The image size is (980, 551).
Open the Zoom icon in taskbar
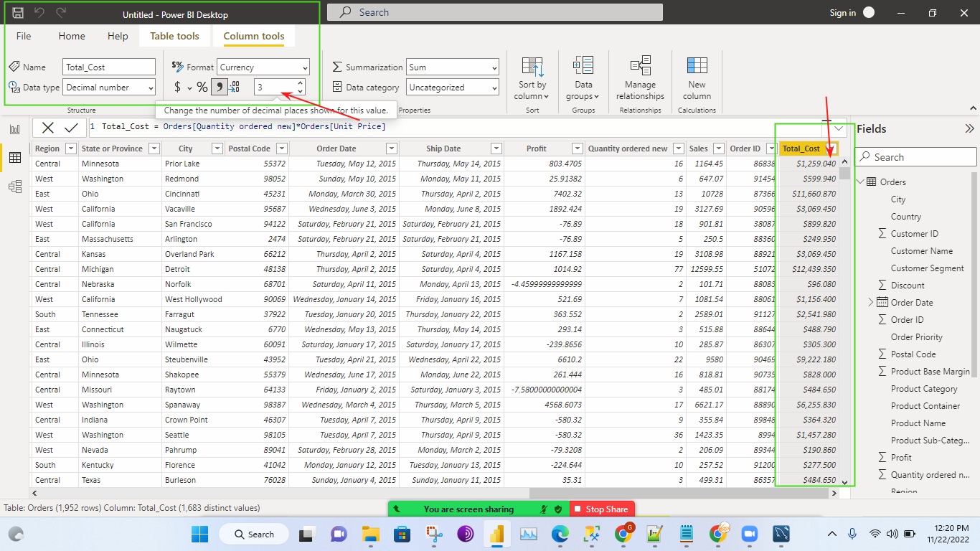point(750,534)
